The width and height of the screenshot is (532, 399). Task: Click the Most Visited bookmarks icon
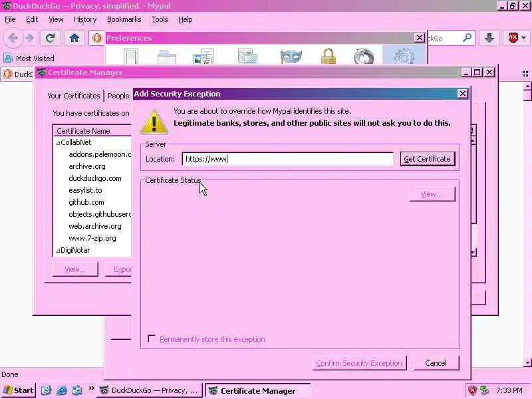pos(8,59)
